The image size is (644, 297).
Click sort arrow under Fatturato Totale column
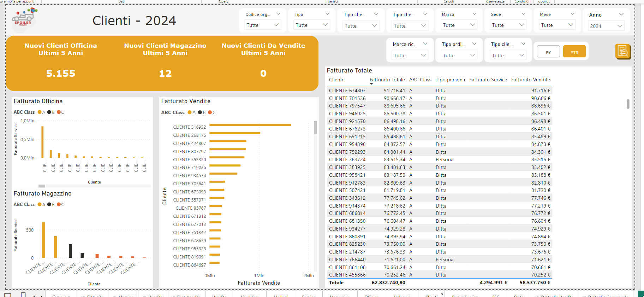[x=371, y=84]
